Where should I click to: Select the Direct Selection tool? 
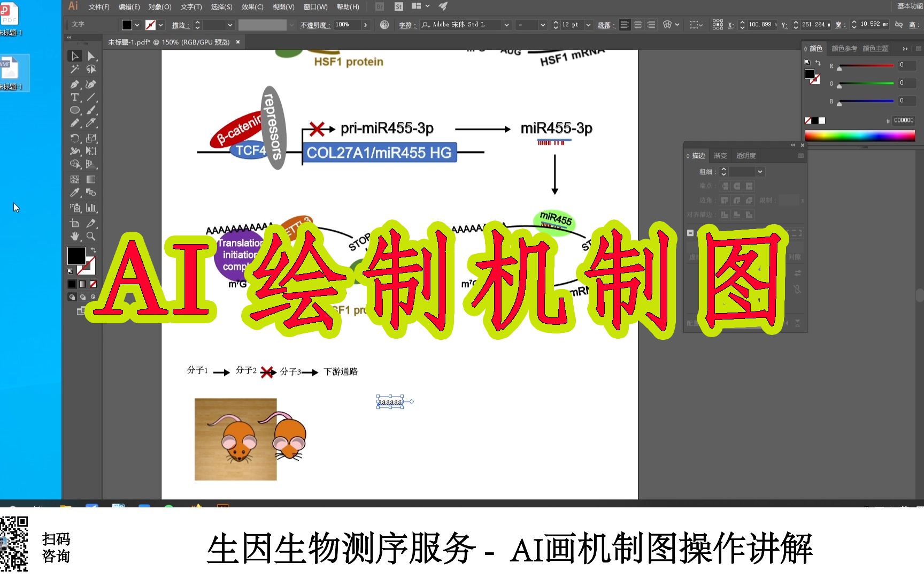pos(91,56)
